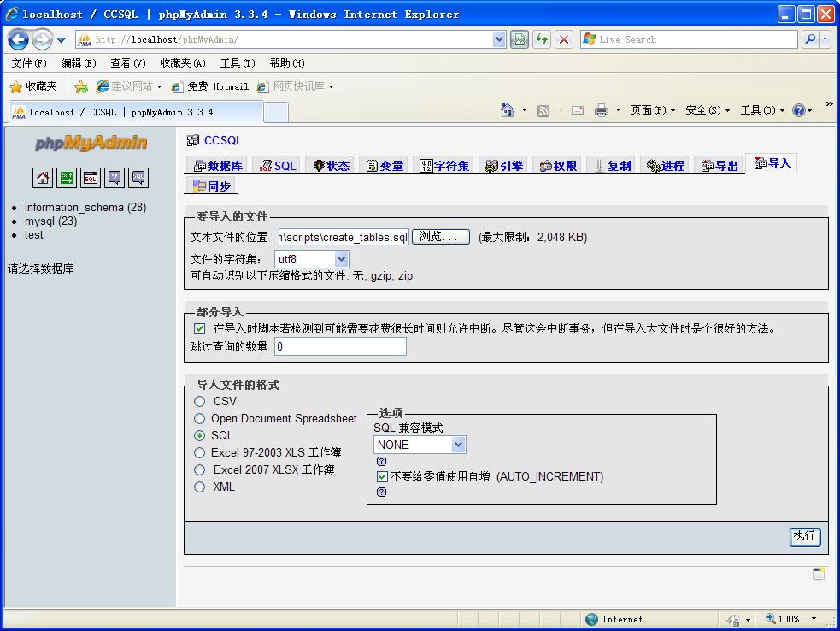Choose the XML import format option

pos(200,487)
